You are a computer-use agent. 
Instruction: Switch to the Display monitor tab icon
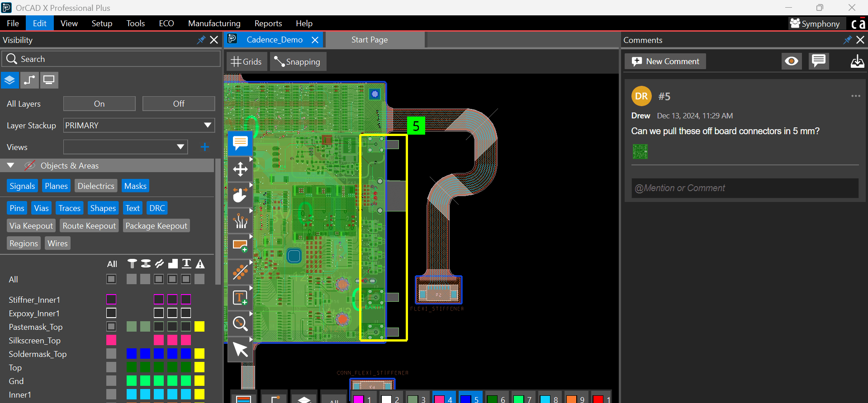[49, 80]
